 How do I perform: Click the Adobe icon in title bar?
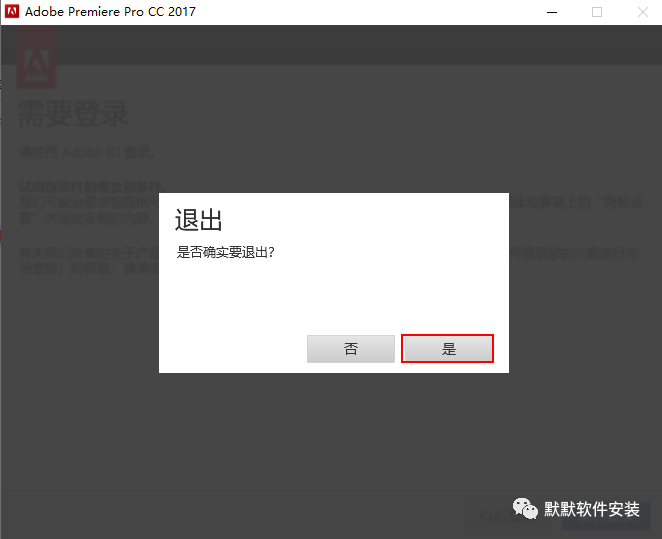[13, 12]
